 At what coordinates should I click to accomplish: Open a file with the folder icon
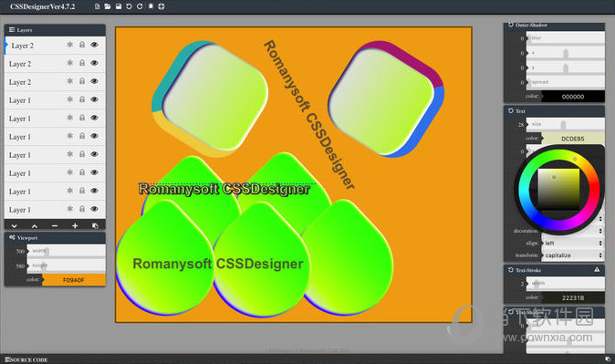click(x=108, y=6)
